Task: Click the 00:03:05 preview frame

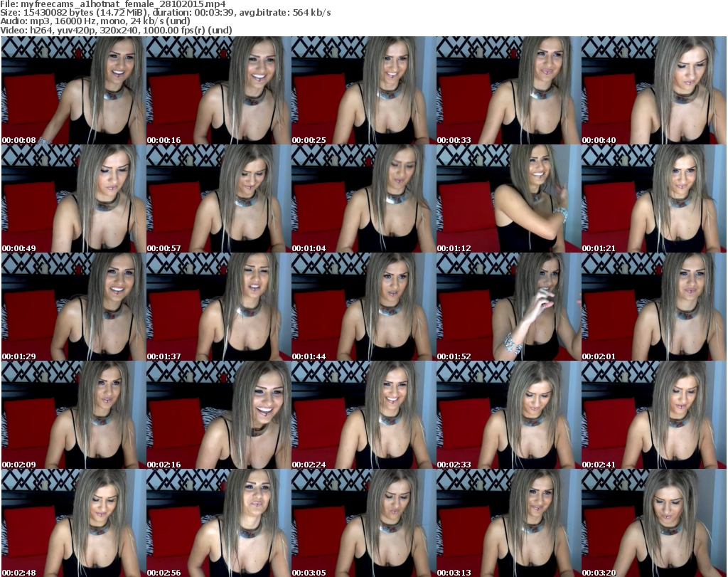Action: (x=363, y=523)
